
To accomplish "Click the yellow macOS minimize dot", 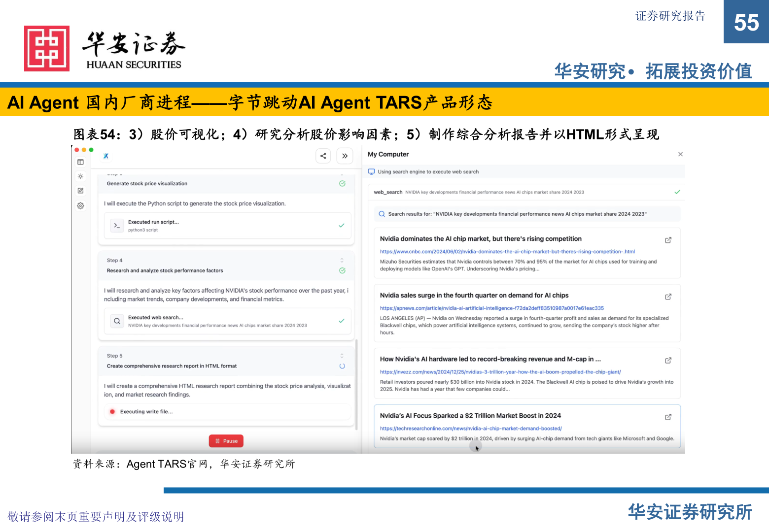I will pos(84,150).
